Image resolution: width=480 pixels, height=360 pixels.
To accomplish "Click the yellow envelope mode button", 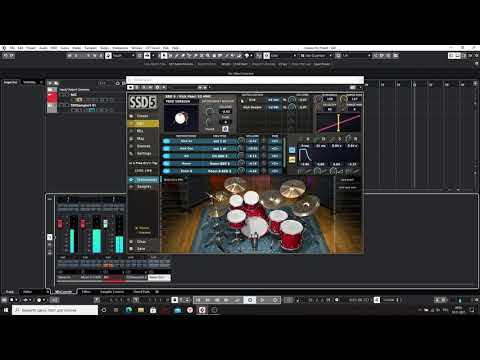I will pos(292,160).
